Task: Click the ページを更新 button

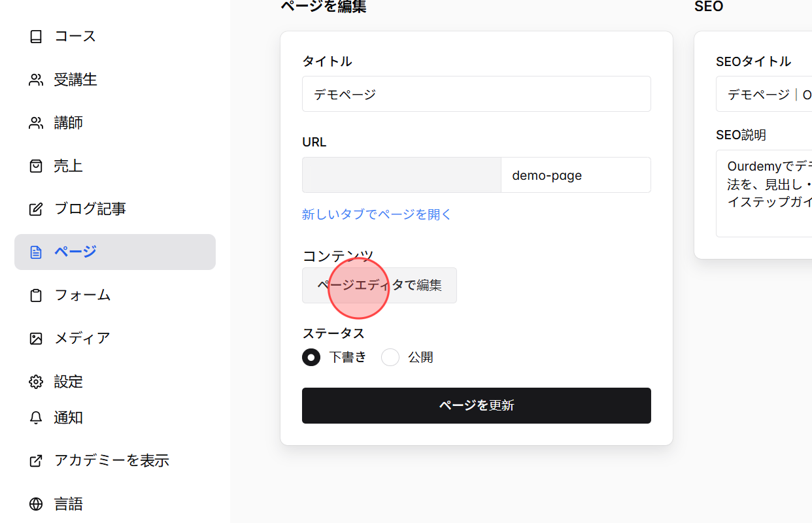Action: (x=476, y=405)
